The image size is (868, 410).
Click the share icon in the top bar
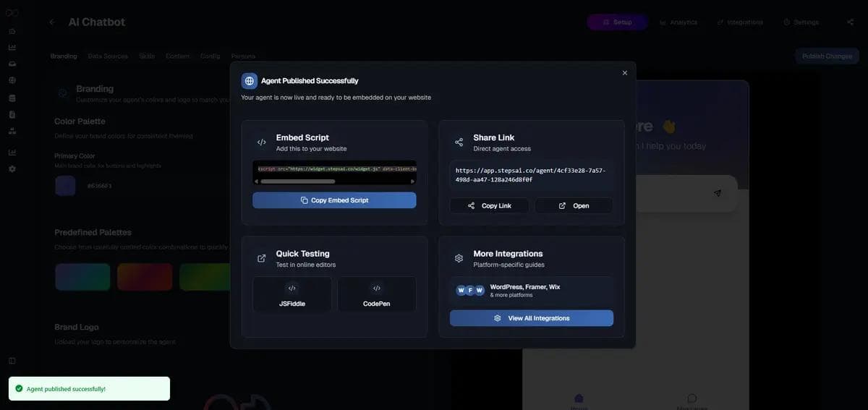pyautogui.click(x=850, y=22)
